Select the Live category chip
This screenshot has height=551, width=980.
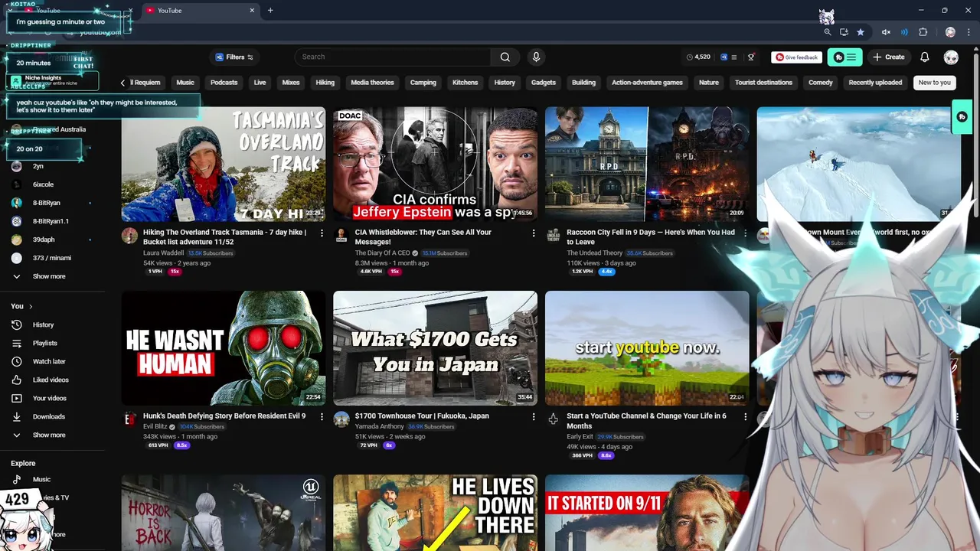(x=260, y=83)
